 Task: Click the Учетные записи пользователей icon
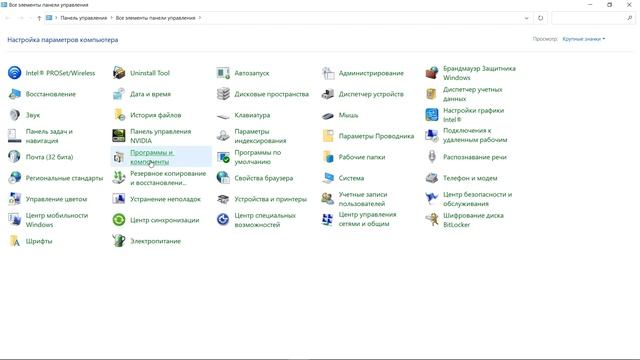point(328,199)
